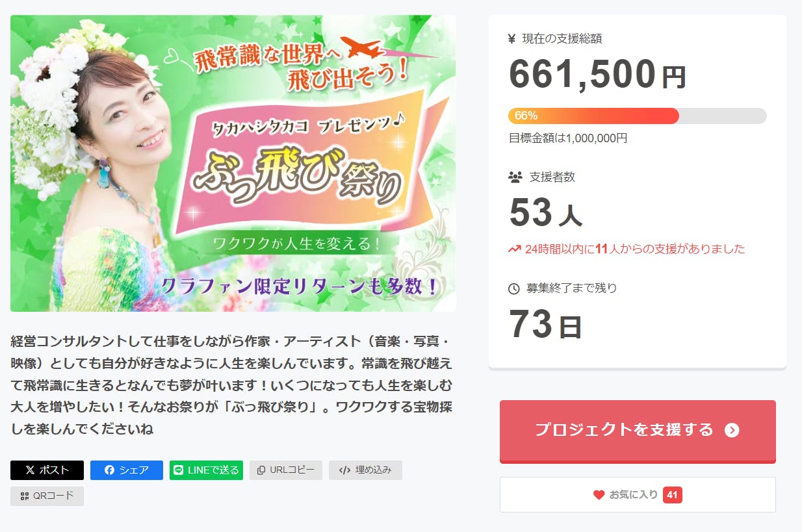
Task: Click the 661,500円 total amount
Action: tap(597, 75)
